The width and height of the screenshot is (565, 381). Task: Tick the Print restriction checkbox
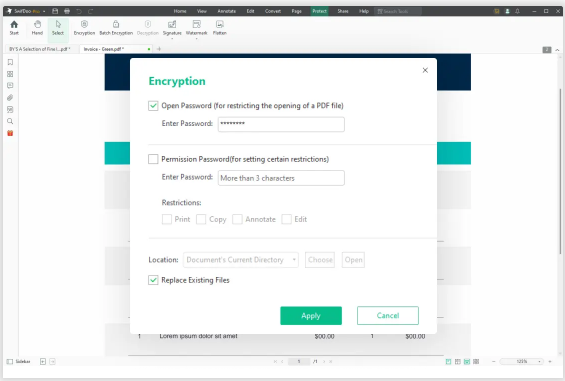167,219
